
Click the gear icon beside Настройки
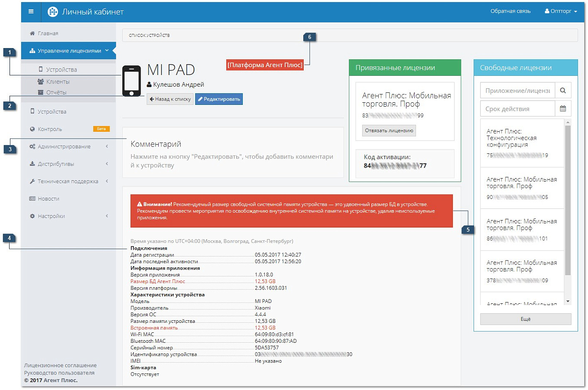tap(32, 216)
